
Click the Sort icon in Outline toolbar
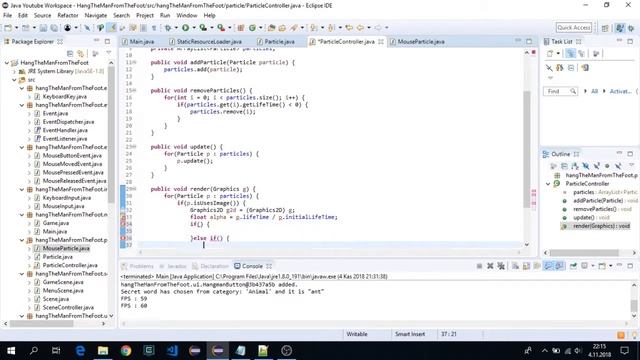[x=575, y=165]
